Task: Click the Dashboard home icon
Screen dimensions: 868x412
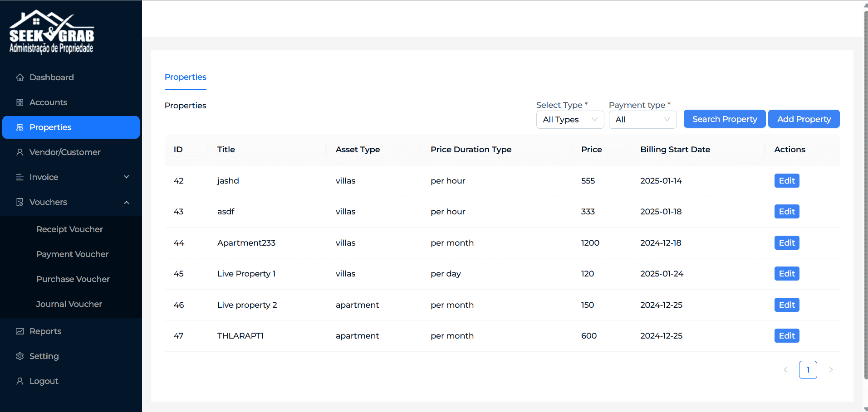Action: 20,78
